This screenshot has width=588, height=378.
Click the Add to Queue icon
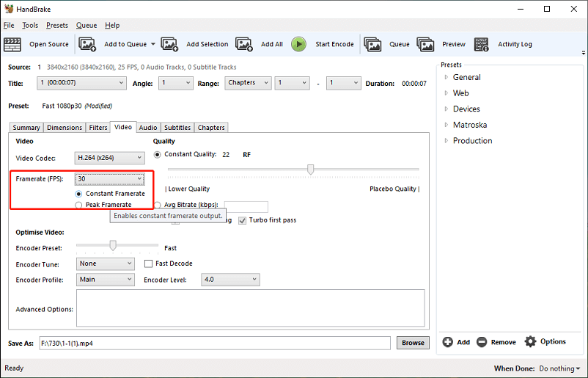(x=87, y=44)
